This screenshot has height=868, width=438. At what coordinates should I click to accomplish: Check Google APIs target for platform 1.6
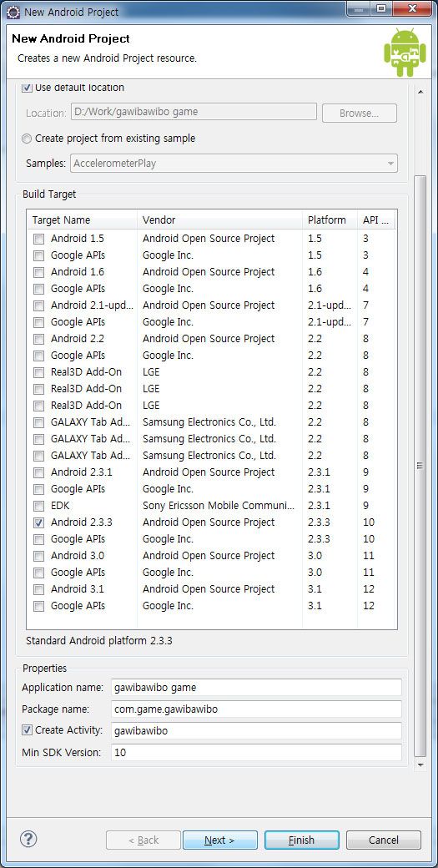[x=38, y=289]
